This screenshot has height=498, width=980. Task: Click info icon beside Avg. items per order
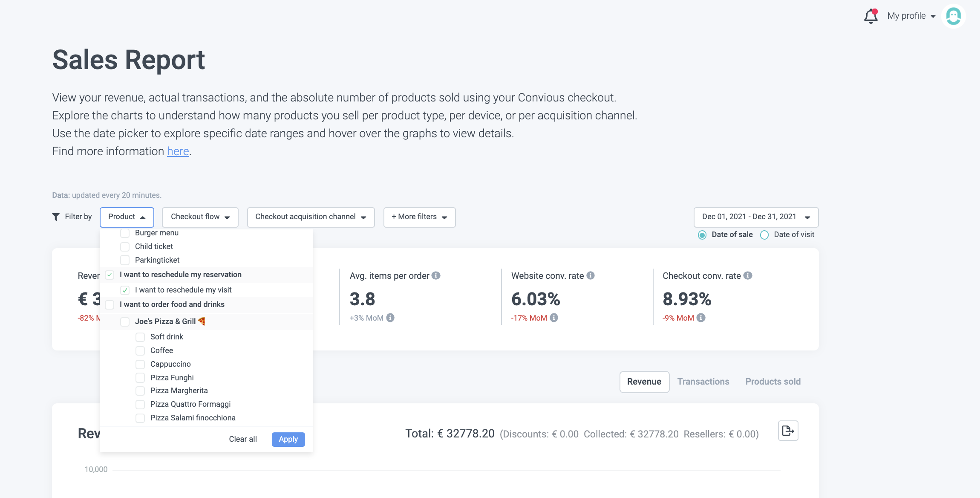pyautogui.click(x=436, y=275)
